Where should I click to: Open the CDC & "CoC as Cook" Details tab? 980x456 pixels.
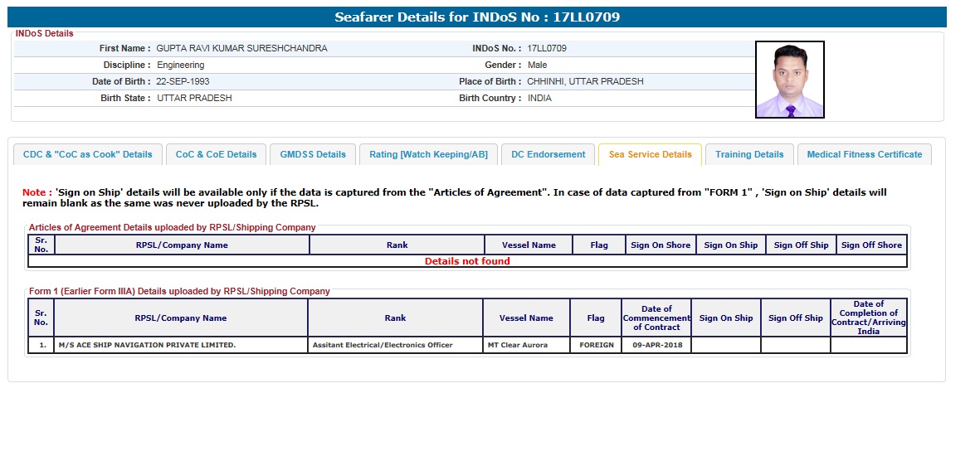click(x=88, y=154)
